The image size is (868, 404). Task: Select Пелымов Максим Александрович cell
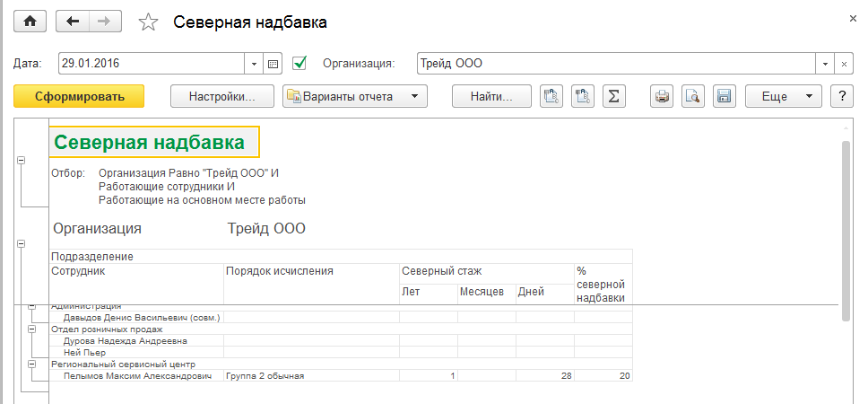pos(138,376)
